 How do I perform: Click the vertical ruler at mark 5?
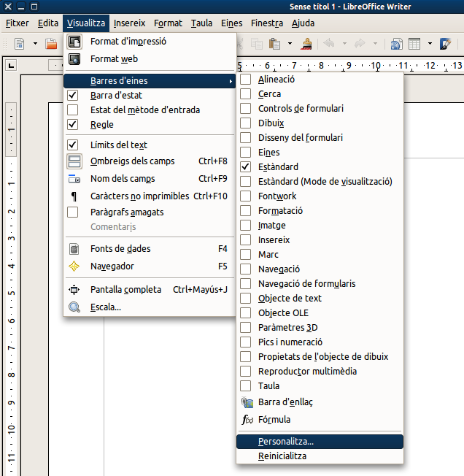point(11,293)
